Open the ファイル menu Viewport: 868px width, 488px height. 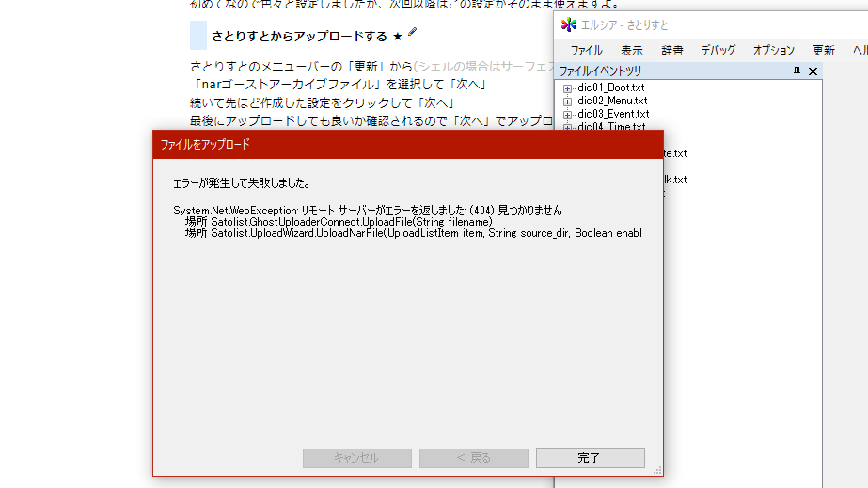[586, 51]
